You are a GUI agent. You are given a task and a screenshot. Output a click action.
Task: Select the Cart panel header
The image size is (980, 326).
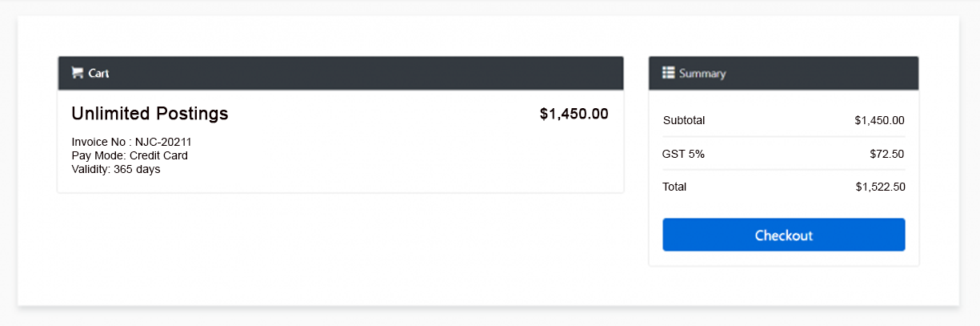tap(340, 73)
